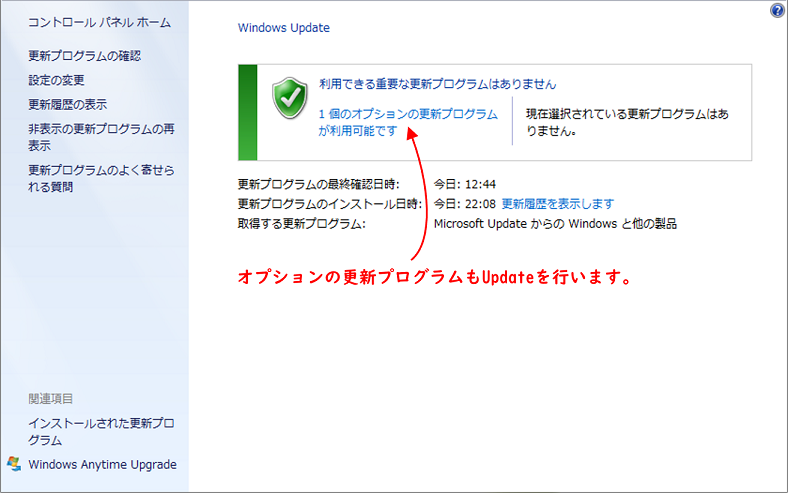This screenshot has width=788, height=493.
Task: Open Windows Anytime Upgrade text link
Action: tap(103, 464)
